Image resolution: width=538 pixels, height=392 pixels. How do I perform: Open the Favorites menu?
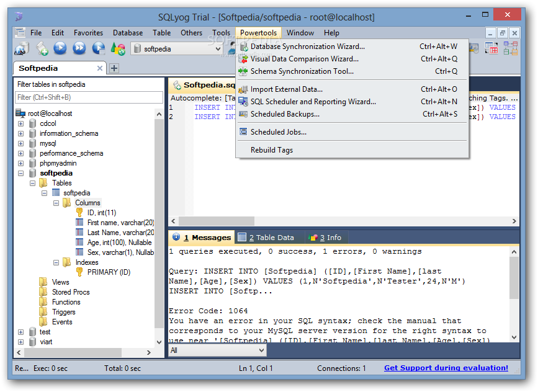tap(88, 33)
